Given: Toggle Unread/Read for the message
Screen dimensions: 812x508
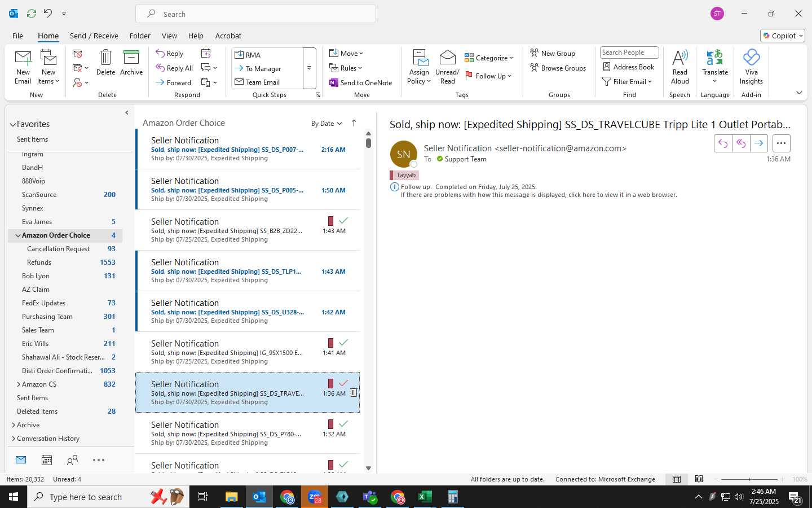Looking at the screenshot, I should pos(447,67).
